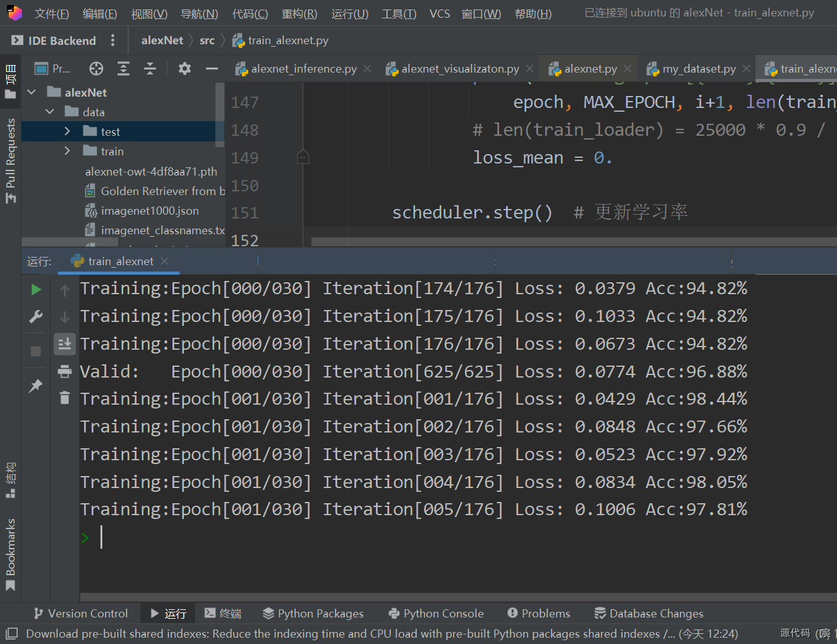Open IDE Backend more options menu
Screen dimensions: 837x644
tap(112, 40)
